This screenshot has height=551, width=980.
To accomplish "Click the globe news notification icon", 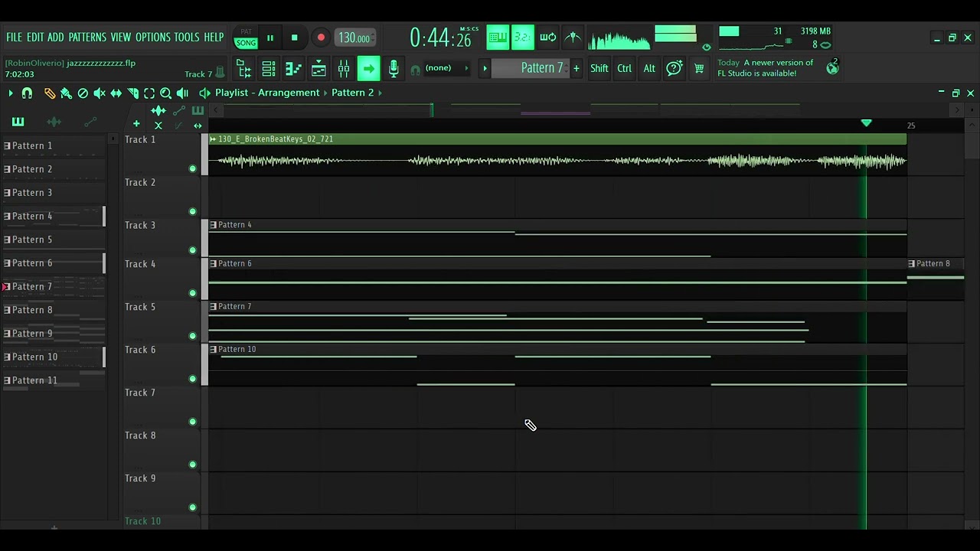I will click(832, 67).
